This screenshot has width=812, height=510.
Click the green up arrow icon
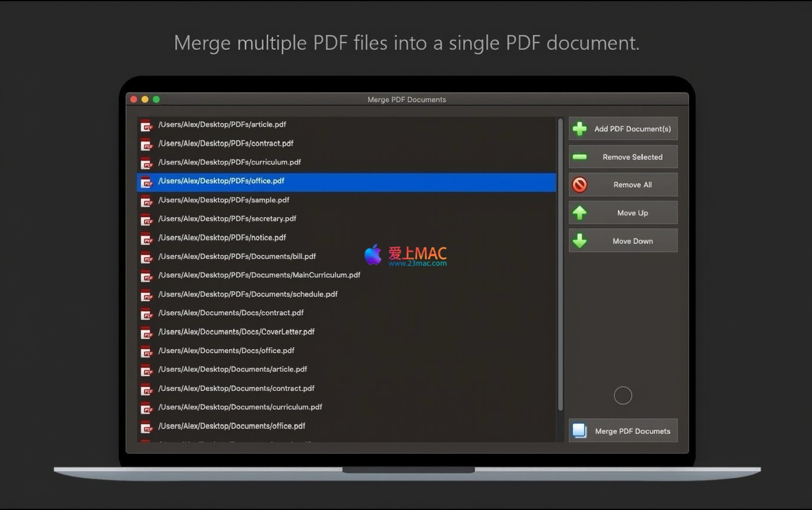point(580,213)
